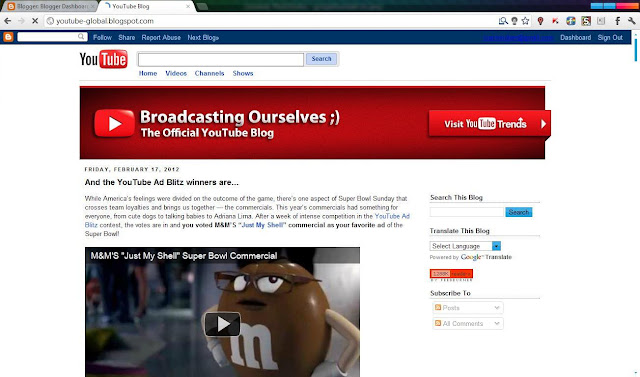Open the Select Language dropdown
Viewport: 640px width, 377px height.
[465, 246]
